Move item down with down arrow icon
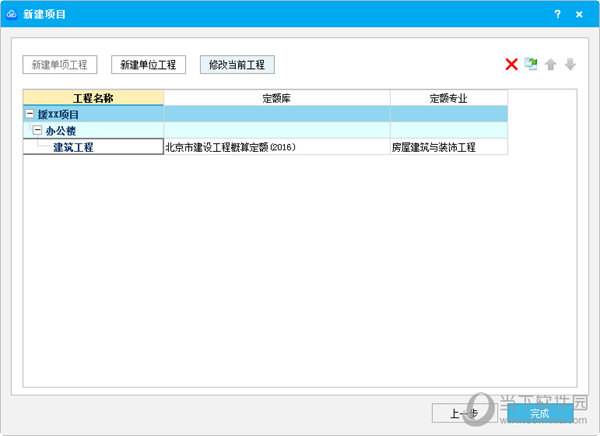The image size is (600, 436). [x=570, y=64]
